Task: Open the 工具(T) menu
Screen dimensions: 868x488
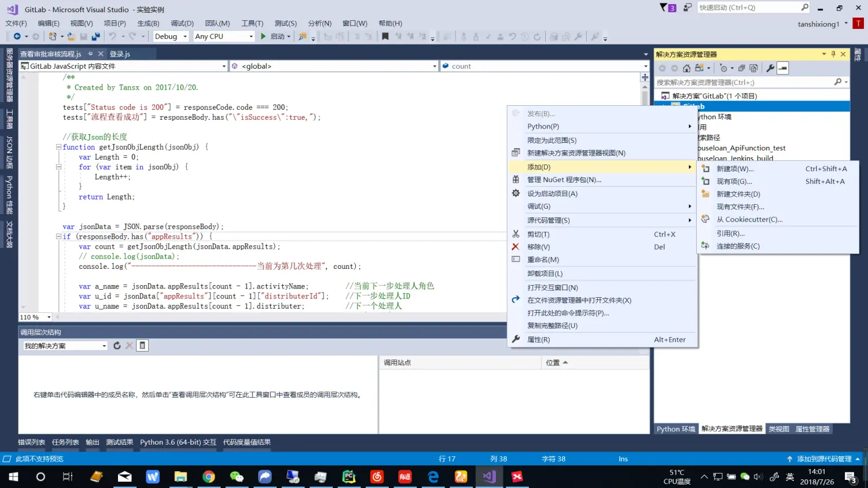Action: coord(252,23)
